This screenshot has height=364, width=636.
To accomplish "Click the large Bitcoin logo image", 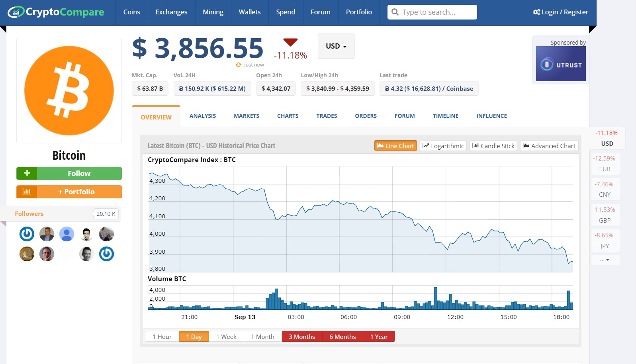I will coord(69,90).
